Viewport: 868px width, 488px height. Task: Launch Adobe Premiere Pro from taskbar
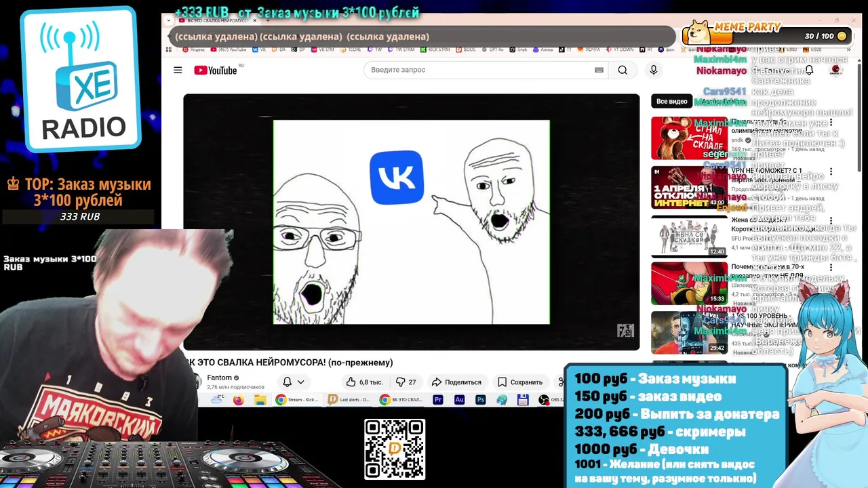pos(438,400)
